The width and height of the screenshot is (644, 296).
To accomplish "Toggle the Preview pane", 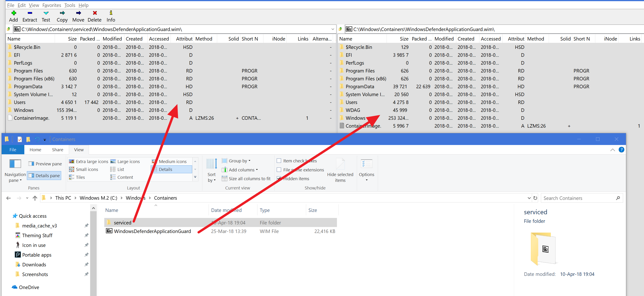I will [45, 164].
